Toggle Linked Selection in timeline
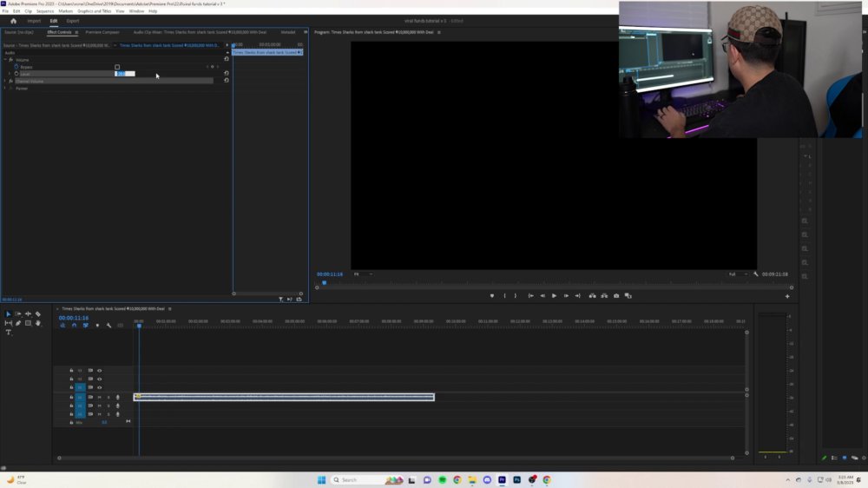This screenshot has width=868, height=488. click(86, 326)
